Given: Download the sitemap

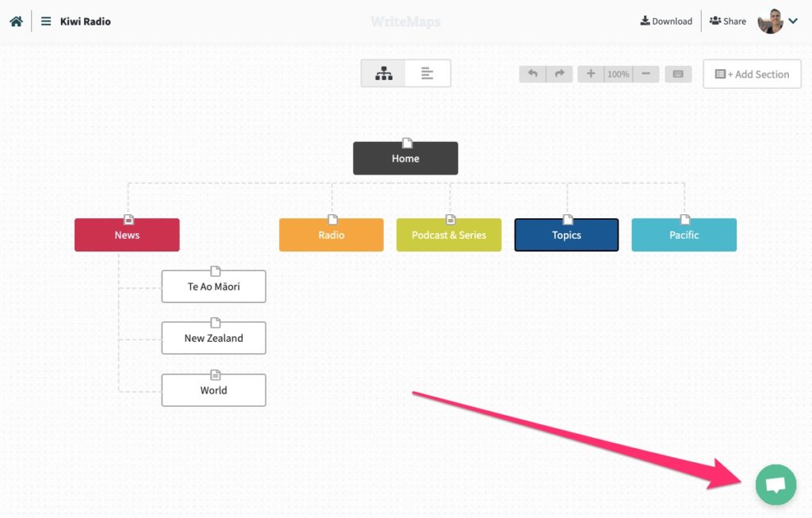Looking at the screenshot, I should click(x=666, y=21).
